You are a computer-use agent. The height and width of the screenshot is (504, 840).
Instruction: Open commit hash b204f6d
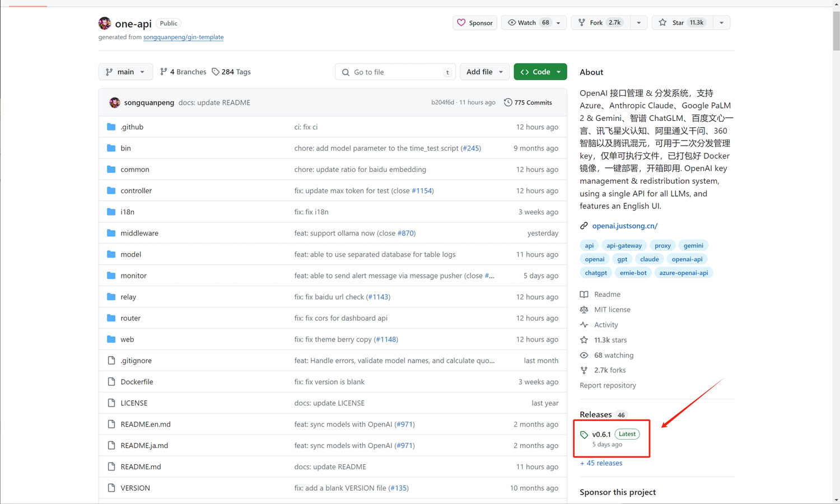[442, 102]
